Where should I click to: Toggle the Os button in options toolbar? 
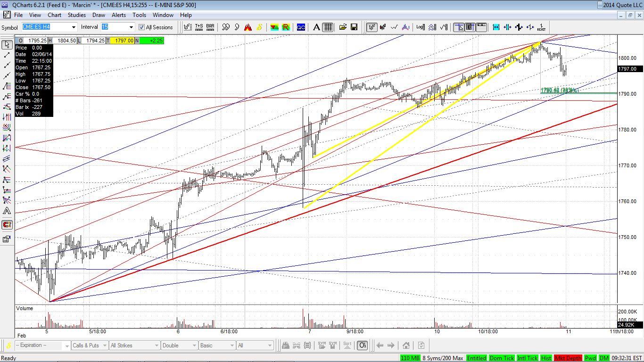(362, 346)
